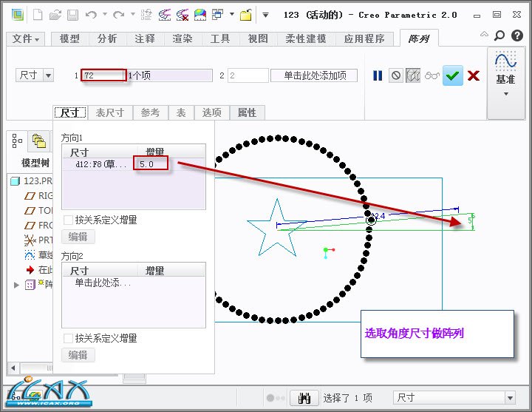Switch to the 分析 ribbon tab

click(108, 38)
